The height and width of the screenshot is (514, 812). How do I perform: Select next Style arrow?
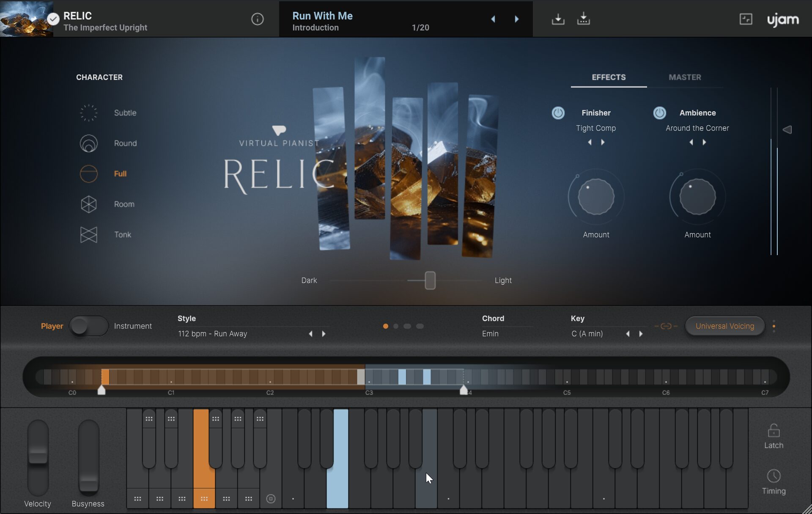[324, 334]
